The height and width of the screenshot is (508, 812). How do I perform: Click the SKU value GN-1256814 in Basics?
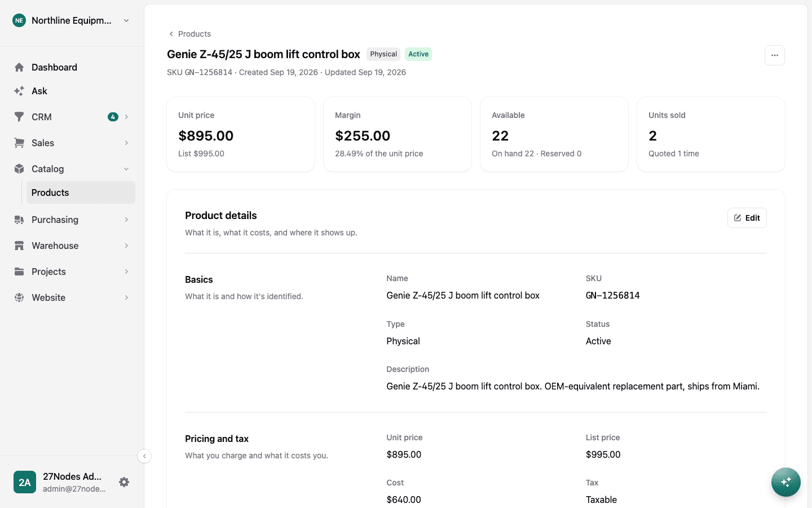pyautogui.click(x=612, y=295)
